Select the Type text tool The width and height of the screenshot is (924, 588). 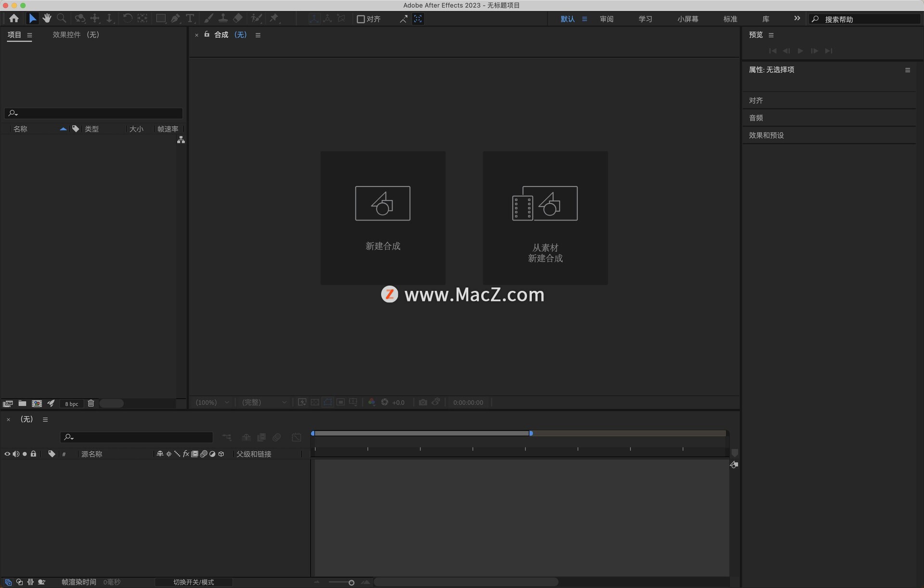190,18
